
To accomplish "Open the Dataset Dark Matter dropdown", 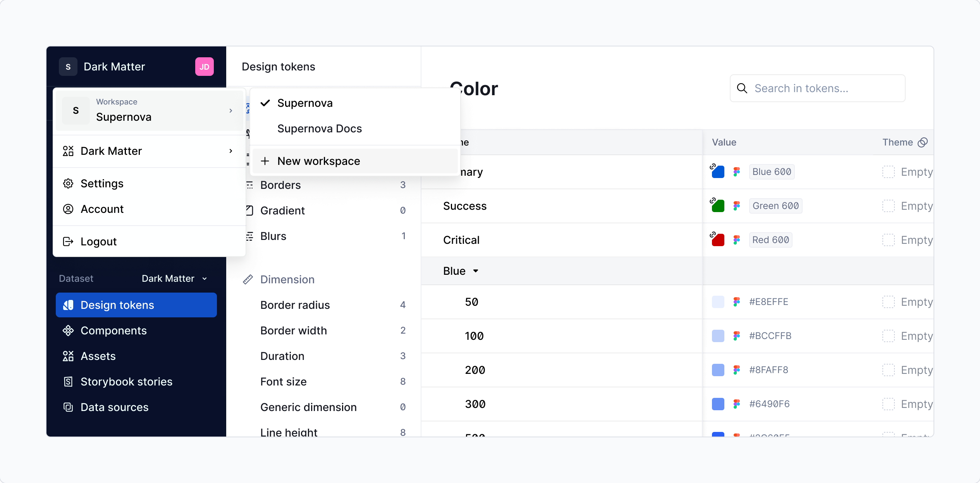I will click(x=174, y=279).
